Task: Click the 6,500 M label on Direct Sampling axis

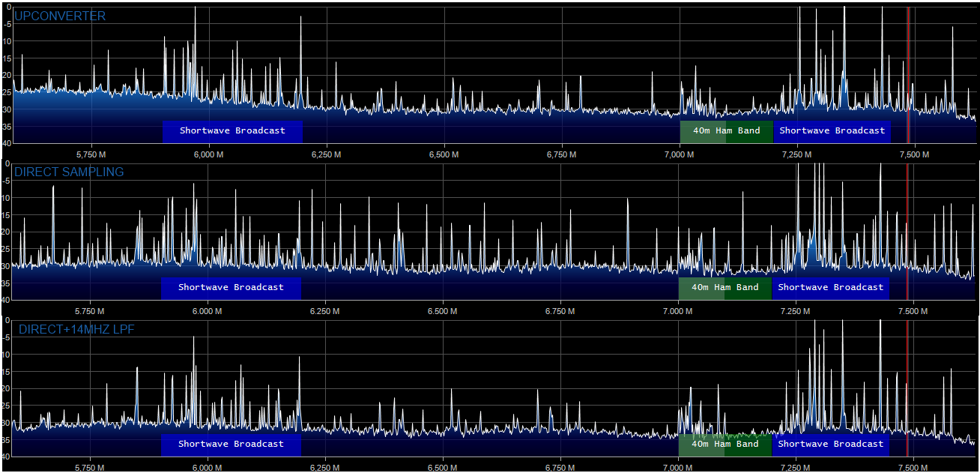Action: [x=442, y=310]
